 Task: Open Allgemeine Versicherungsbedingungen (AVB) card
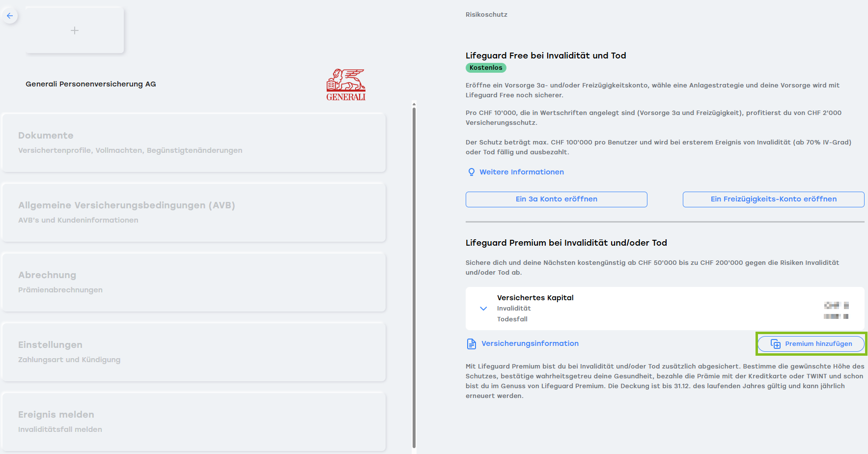(x=194, y=212)
